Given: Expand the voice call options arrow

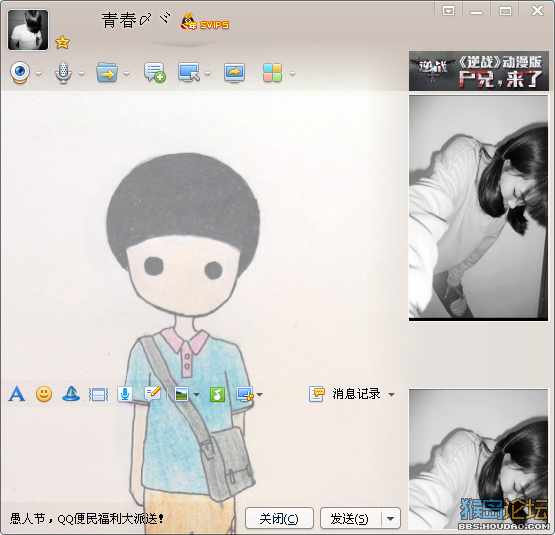Looking at the screenshot, I should (81, 74).
